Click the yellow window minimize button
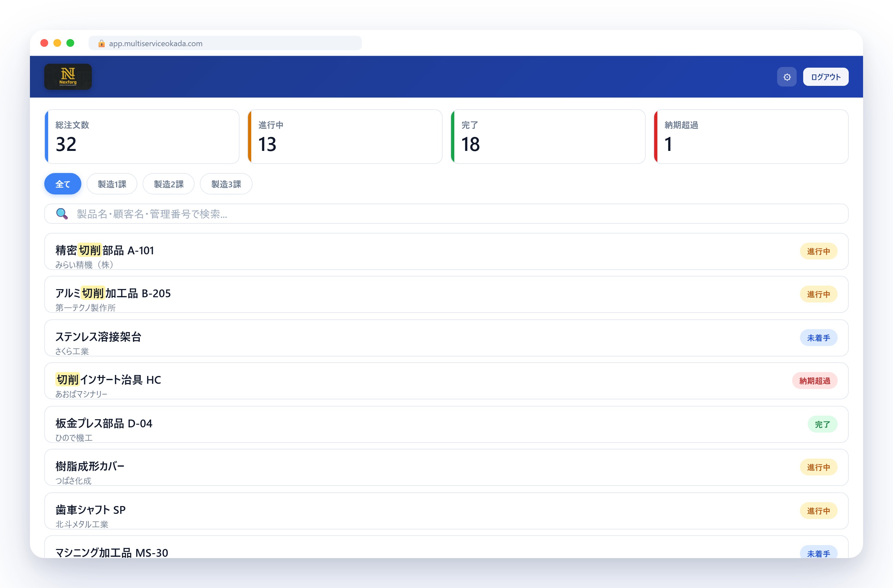Screen dimensions: 893x588 (57, 43)
